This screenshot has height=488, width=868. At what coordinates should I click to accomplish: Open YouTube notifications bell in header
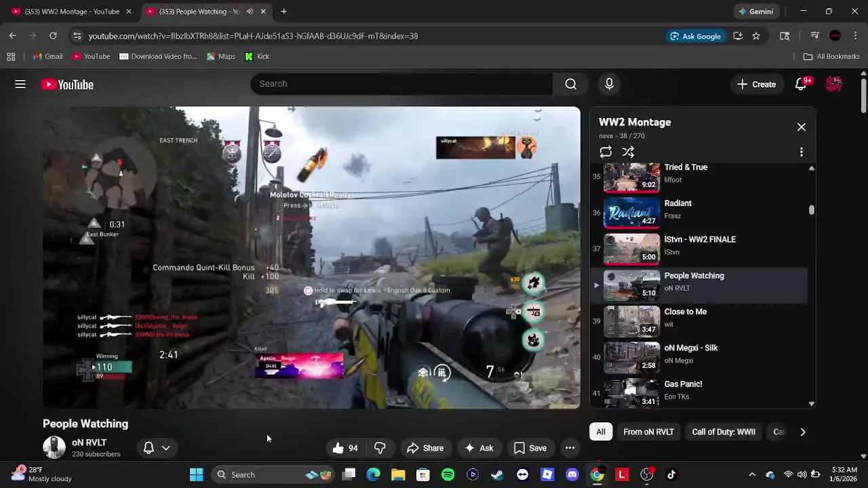802,84
